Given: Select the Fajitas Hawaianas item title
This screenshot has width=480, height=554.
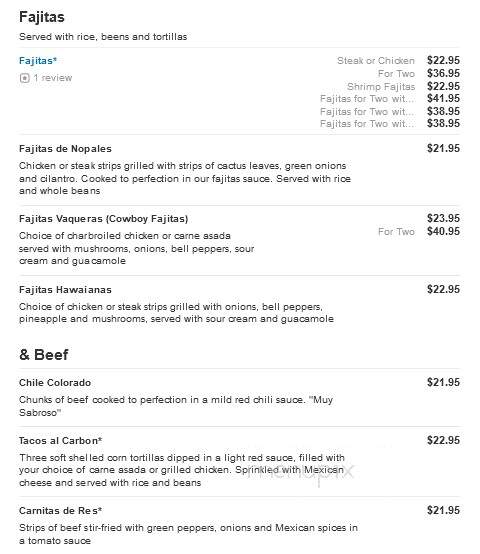Looking at the screenshot, I should (65, 290).
